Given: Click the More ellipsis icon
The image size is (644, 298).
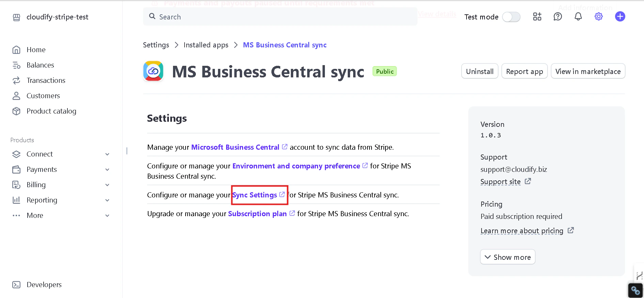Looking at the screenshot, I should coord(16,215).
